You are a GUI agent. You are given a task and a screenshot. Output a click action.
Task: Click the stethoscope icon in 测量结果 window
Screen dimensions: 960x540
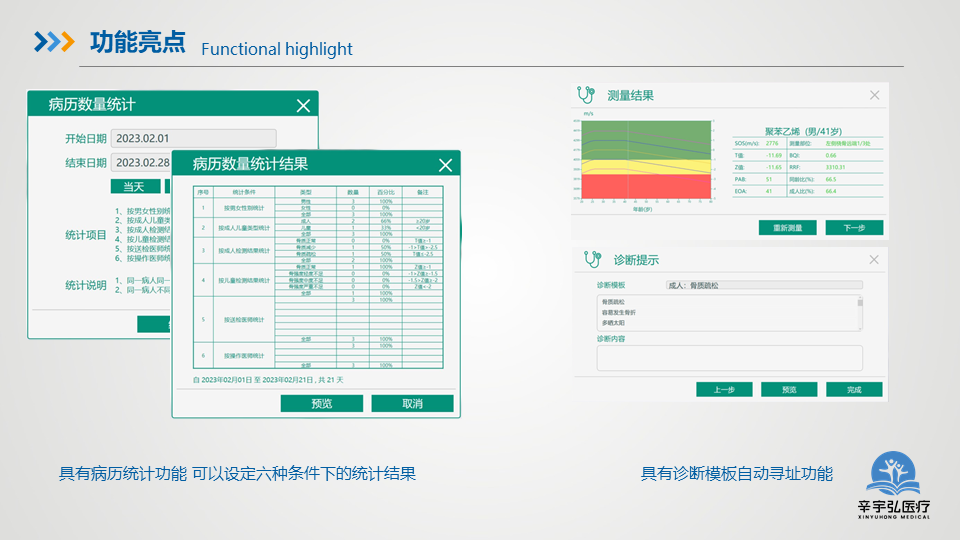586,95
